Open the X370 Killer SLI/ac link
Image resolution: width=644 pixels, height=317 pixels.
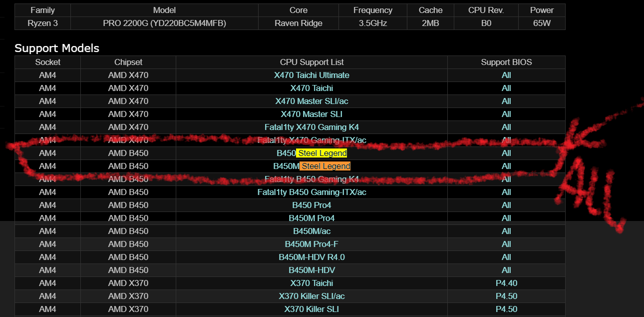[312, 296]
